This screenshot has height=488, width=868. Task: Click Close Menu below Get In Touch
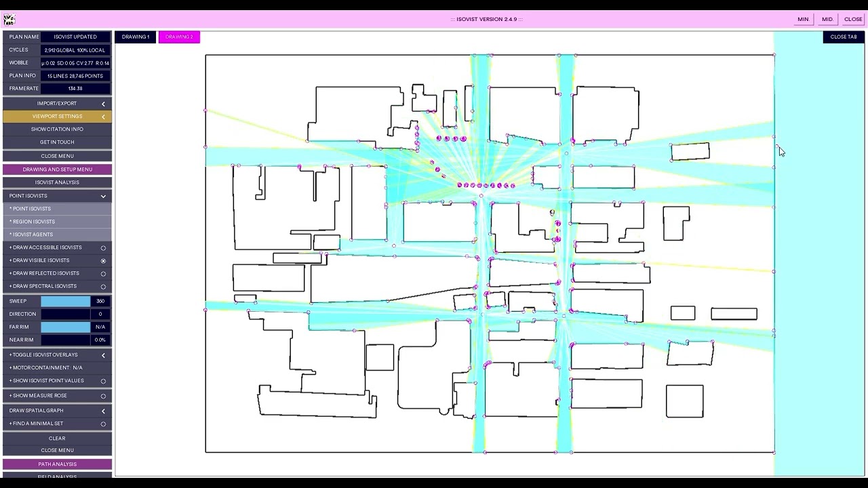coord(57,156)
